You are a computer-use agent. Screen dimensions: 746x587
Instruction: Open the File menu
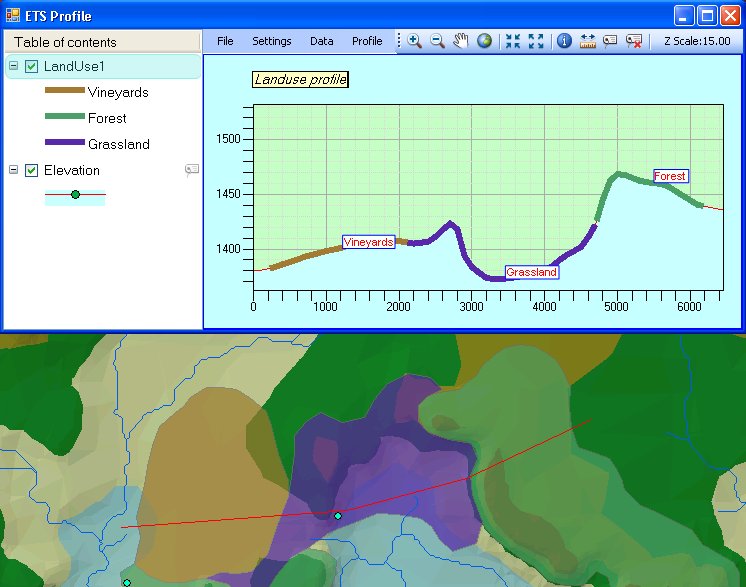[225, 41]
